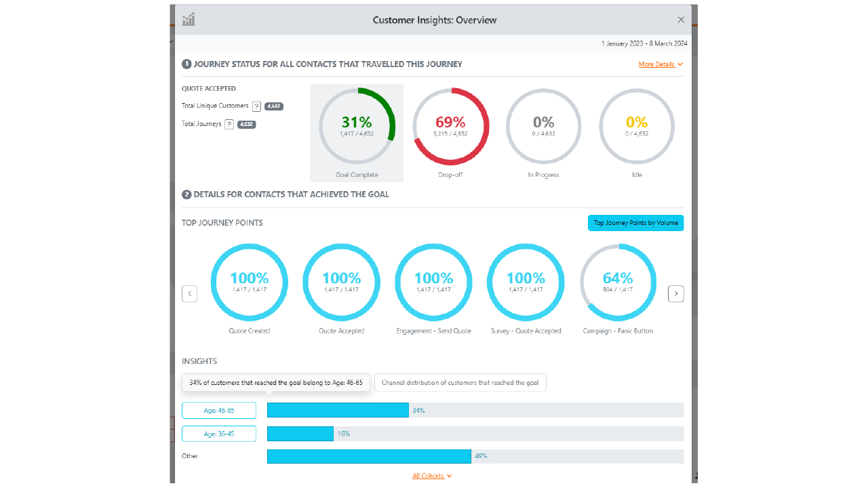Viewport: 868px width, 488px height.
Task: Click the Age: 46-65 cohort button
Action: (x=219, y=410)
